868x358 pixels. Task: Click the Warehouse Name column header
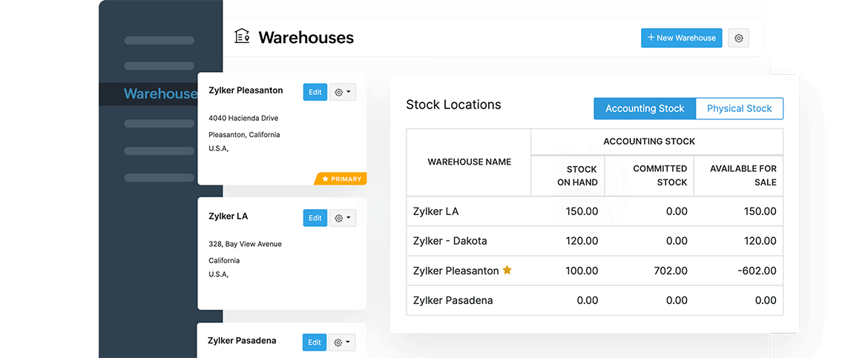coord(469,162)
